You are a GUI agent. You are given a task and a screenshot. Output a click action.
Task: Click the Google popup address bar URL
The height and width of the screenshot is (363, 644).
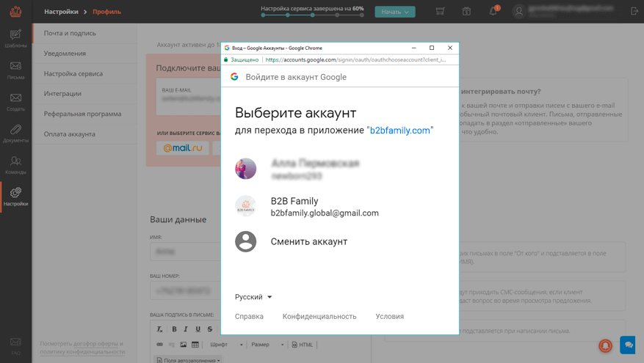355,60
